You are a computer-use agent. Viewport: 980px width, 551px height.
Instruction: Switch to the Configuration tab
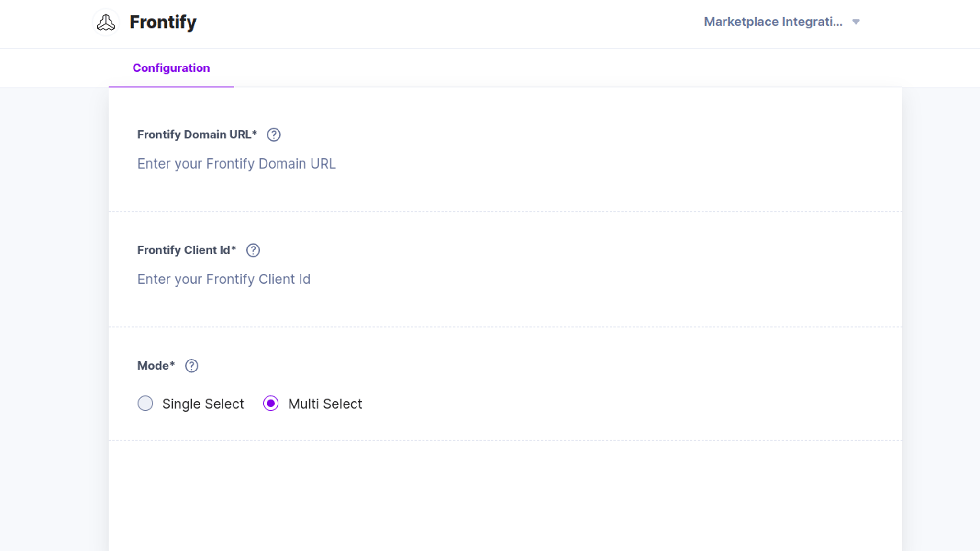[x=171, y=68]
